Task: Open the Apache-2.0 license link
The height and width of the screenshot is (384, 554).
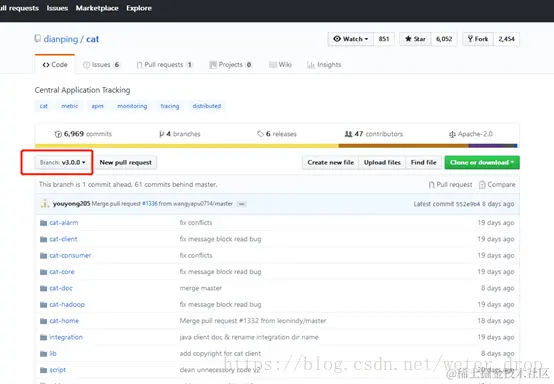Action: 471,134
